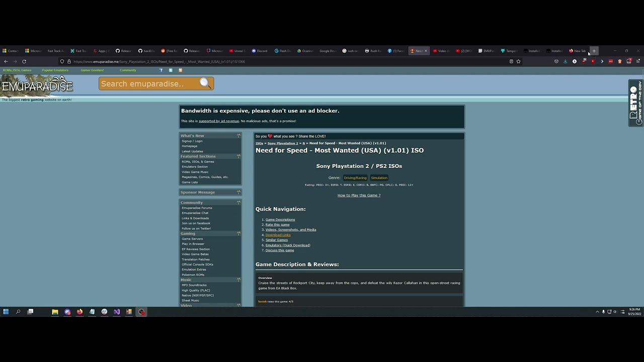This screenshot has height=362, width=644.
Task: Open the ROMs, ISOs, Games menu
Action: pos(17,70)
